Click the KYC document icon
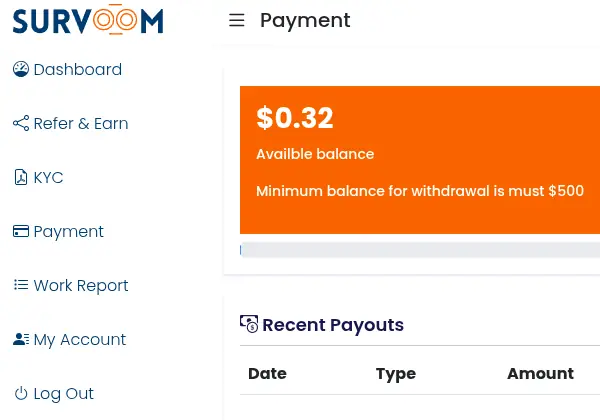 click(x=21, y=177)
